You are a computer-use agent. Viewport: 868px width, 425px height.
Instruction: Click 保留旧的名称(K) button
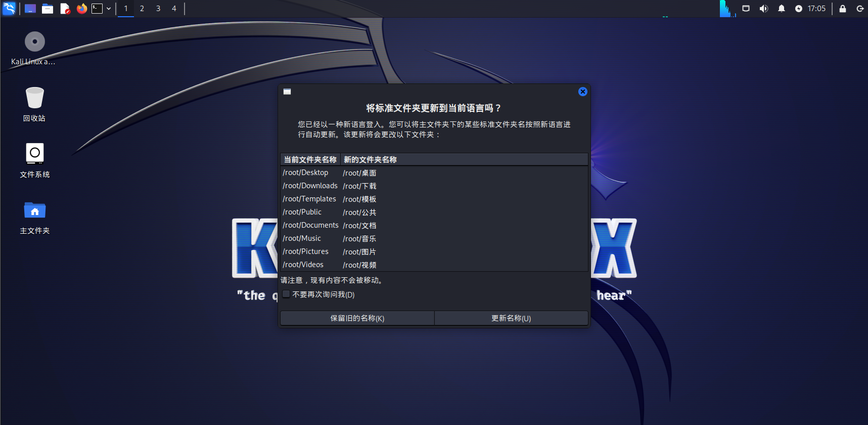[357, 318]
